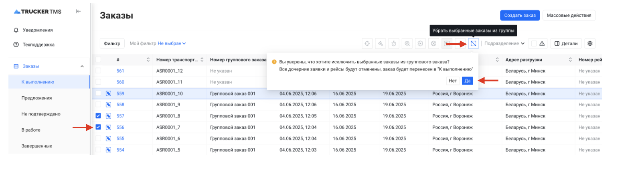Viewport: 644px width, 170px height.
Task: Click the Массовые действия button
Action: [x=569, y=15]
